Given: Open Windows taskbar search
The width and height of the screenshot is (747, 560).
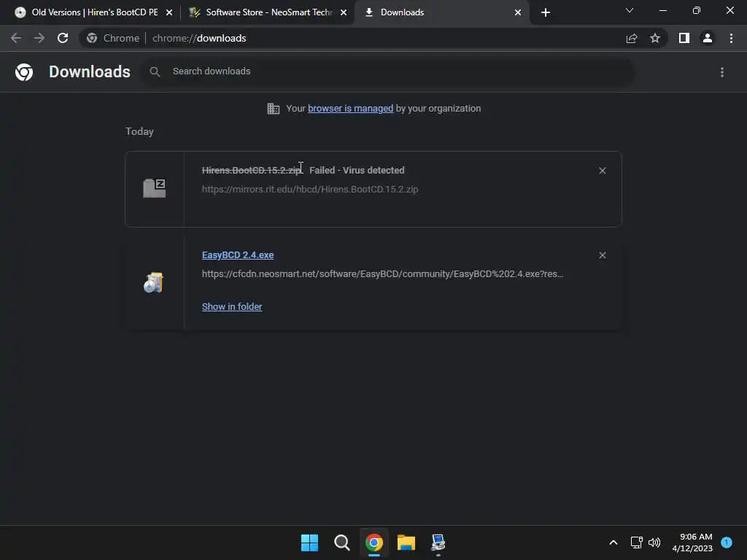Looking at the screenshot, I should (x=341, y=542).
